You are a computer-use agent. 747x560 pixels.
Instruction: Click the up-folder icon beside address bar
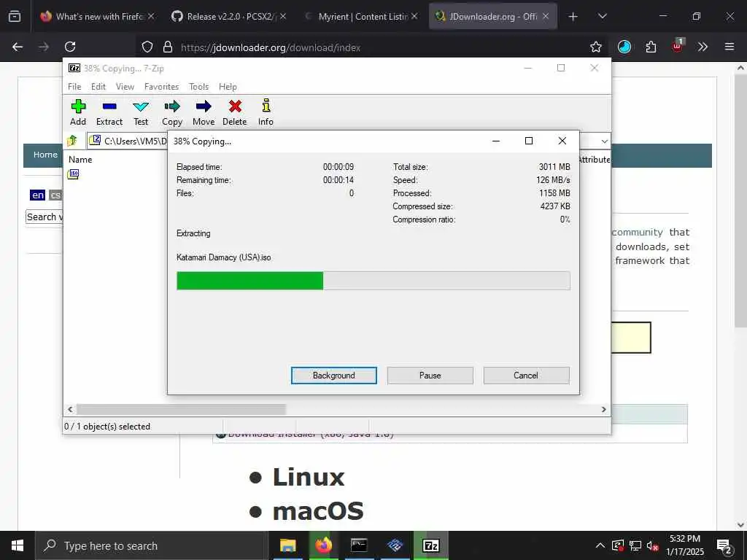tap(72, 141)
